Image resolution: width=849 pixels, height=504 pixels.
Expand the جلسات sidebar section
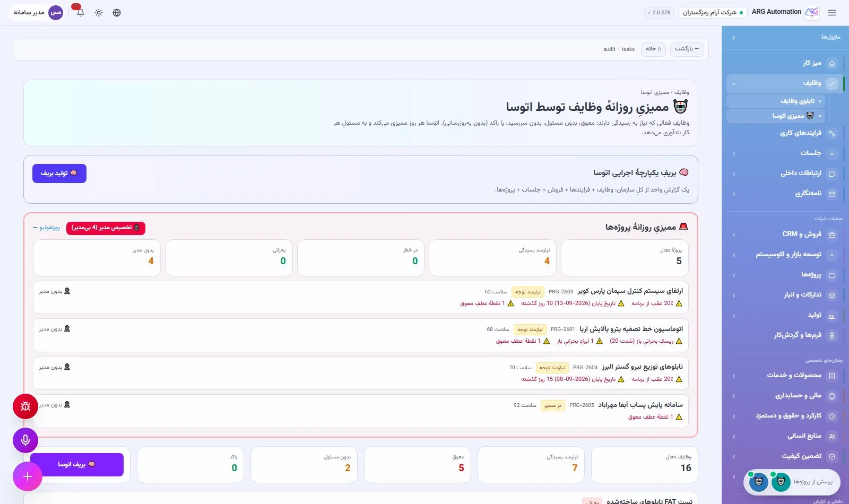[734, 154]
